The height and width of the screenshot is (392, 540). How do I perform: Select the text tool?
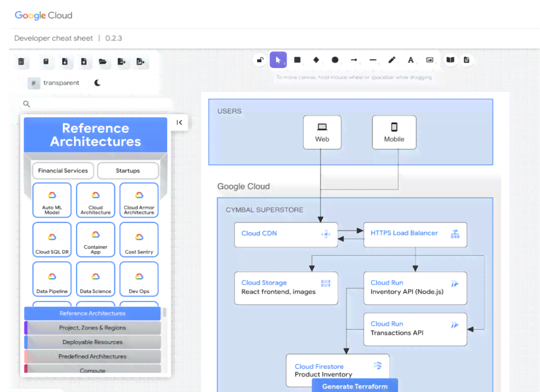coord(410,60)
